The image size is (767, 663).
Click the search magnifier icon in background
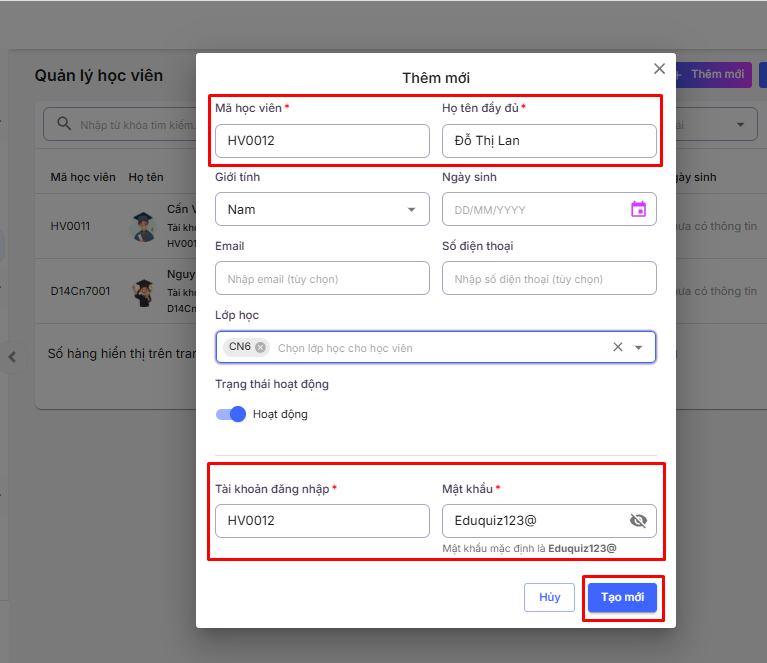pyautogui.click(x=64, y=123)
